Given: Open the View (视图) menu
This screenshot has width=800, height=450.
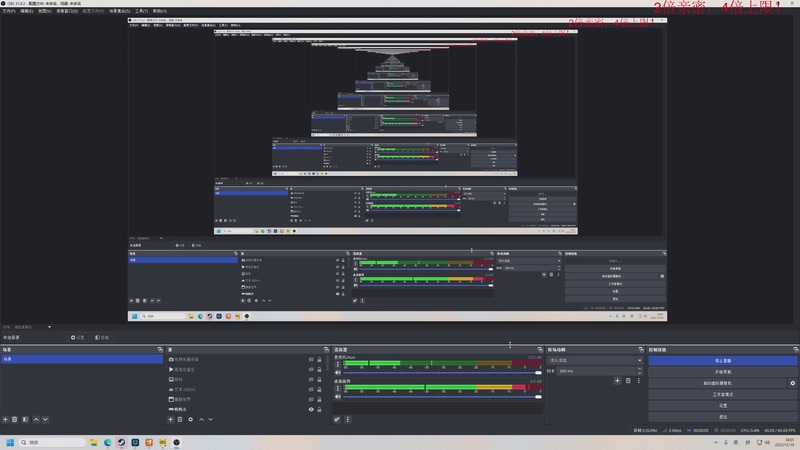Looking at the screenshot, I should [x=45, y=11].
